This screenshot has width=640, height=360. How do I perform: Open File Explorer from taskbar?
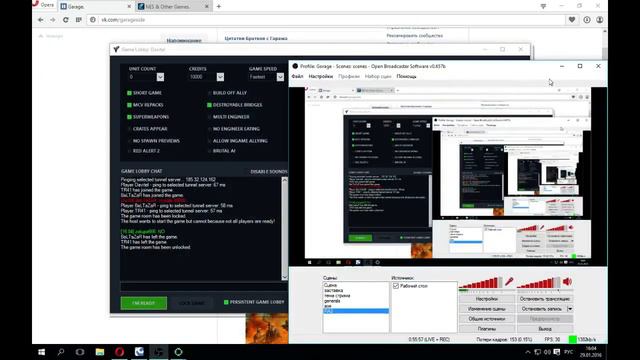pos(100,352)
